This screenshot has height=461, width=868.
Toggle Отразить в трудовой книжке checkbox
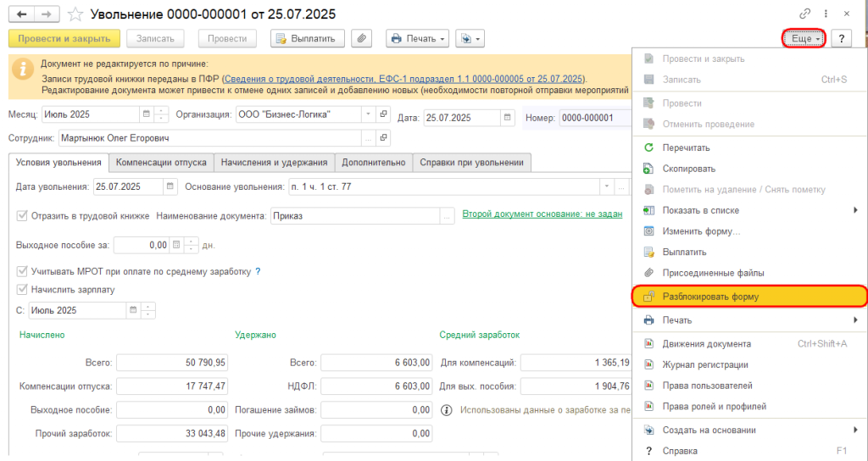click(x=22, y=216)
